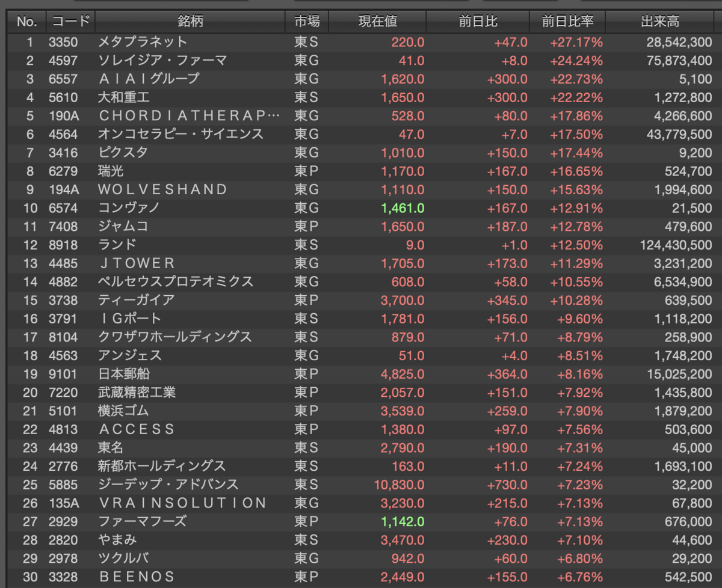Click 新都ホールディングス stock name
The width and height of the screenshot is (722, 588).
tap(162, 466)
